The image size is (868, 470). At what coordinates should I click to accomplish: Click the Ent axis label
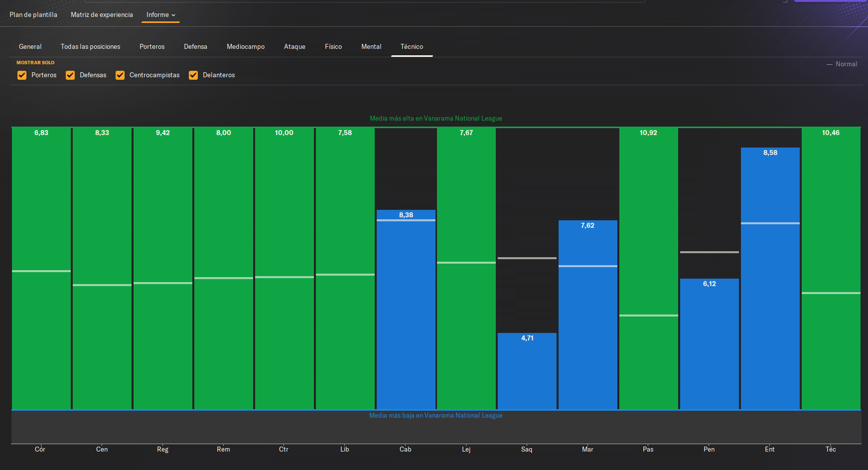tap(770, 450)
